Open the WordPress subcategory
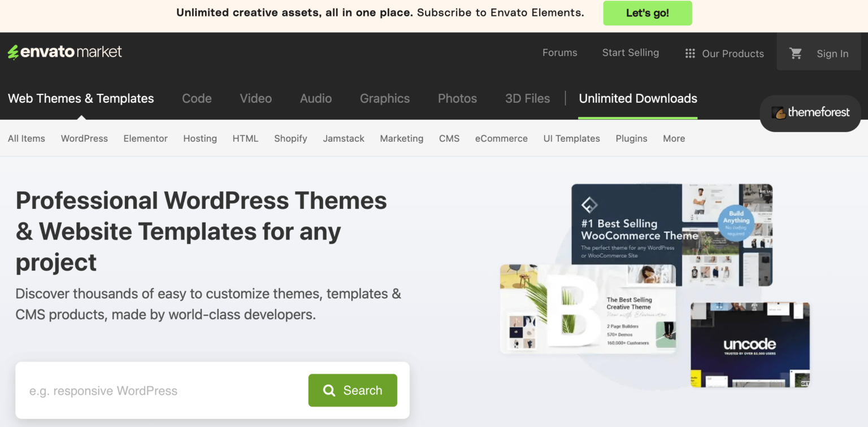Viewport: 868px width, 427px height. tap(84, 138)
